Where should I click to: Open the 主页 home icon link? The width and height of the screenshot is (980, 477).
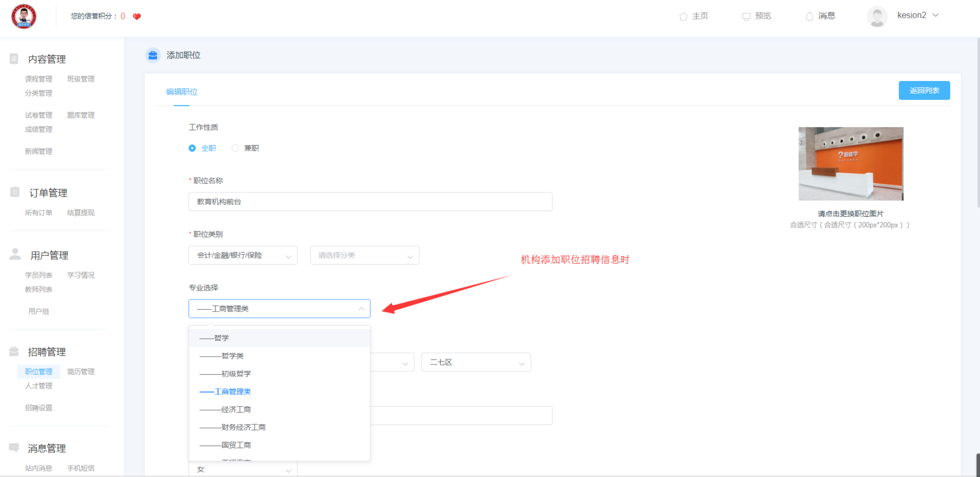683,17
